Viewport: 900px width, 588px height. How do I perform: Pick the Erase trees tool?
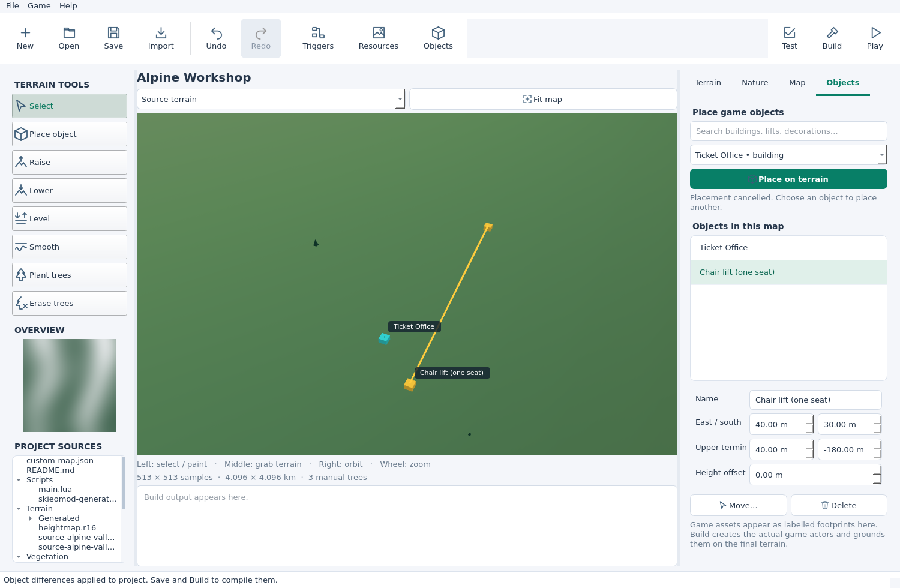70,303
